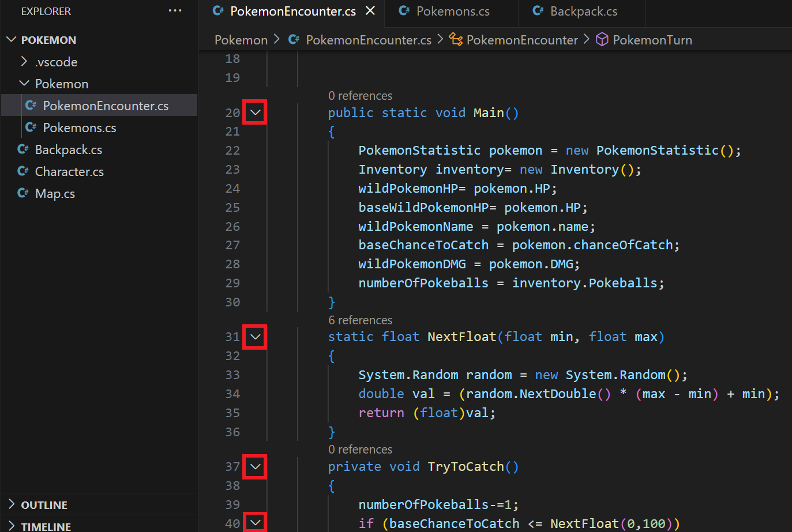This screenshot has height=532, width=792.
Task: Click the C# icon beside Backpack.cs in Explorer
Action: click(22, 149)
